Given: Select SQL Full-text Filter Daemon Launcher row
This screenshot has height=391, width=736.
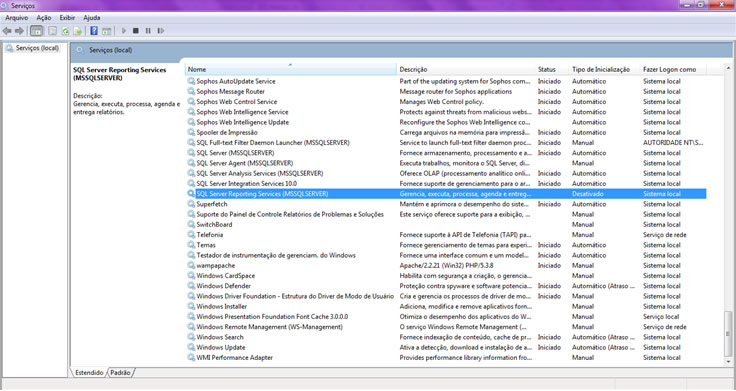Looking at the screenshot, I should click(446, 143).
